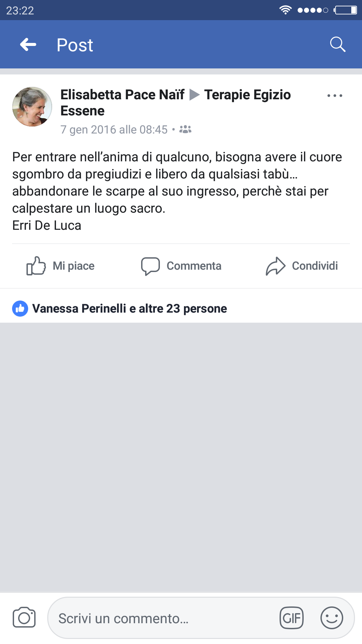View Vanessa Perinelli e altre 23 persone
362x644 pixels.
pyautogui.click(x=129, y=309)
